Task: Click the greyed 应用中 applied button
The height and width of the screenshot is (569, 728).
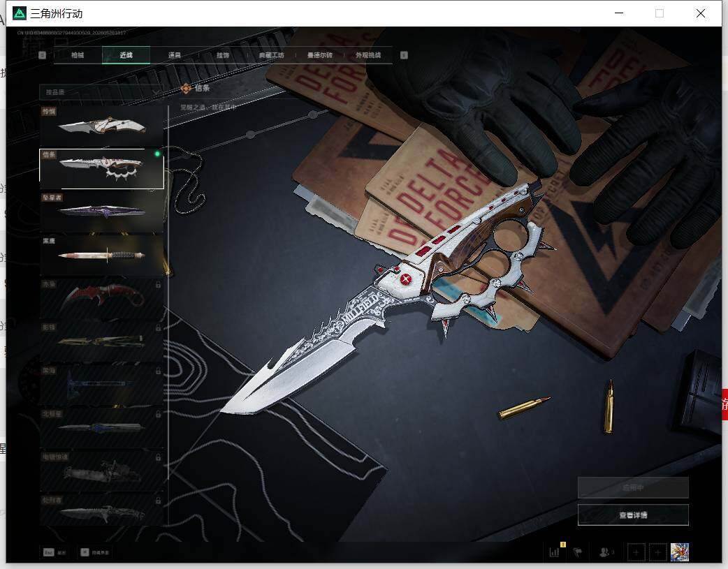Action: coord(633,488)
